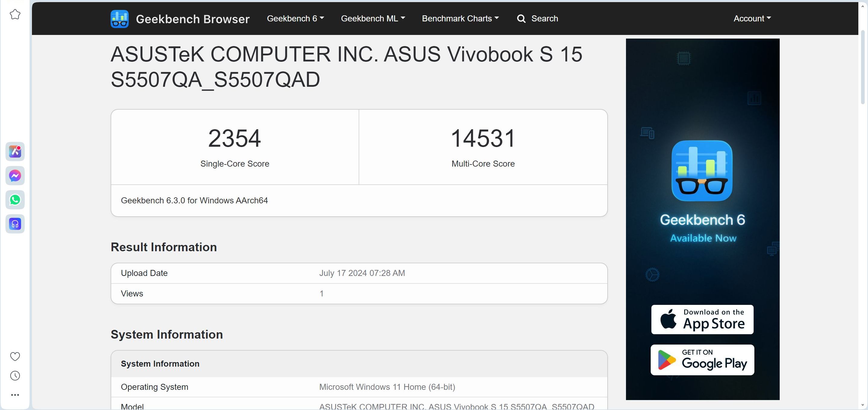Image resolution: width=868 pixels, height=410 pixels.
Task: Click Download on the App Store badge
Action: coord(702,319)
